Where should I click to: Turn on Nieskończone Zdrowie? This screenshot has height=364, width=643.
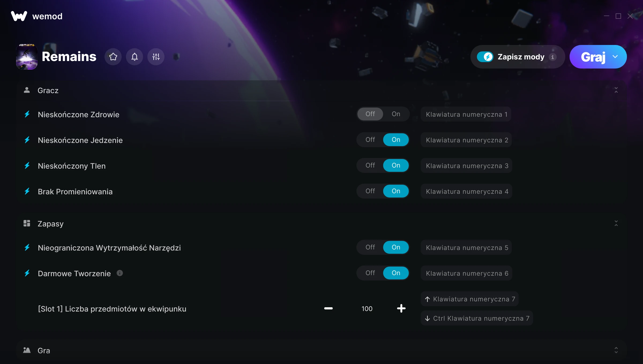[x=396, y=114]
